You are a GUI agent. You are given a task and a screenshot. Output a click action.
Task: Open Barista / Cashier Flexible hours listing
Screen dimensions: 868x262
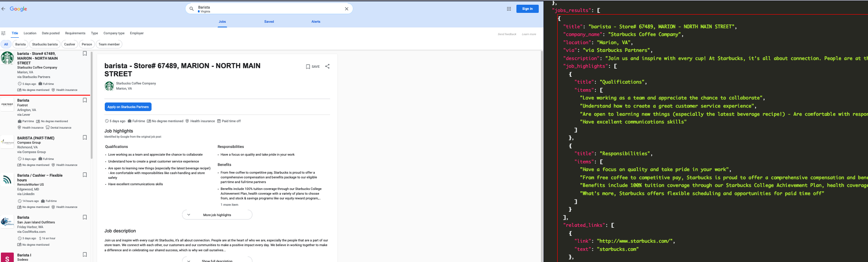click(45, 190)
